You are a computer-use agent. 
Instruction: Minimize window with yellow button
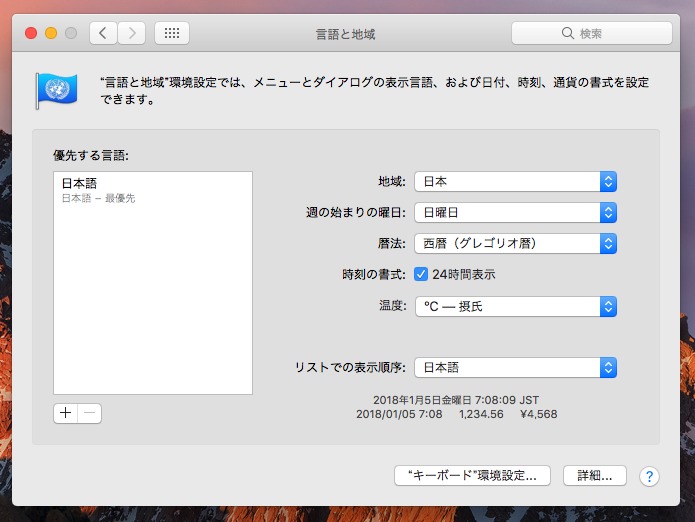51,33
